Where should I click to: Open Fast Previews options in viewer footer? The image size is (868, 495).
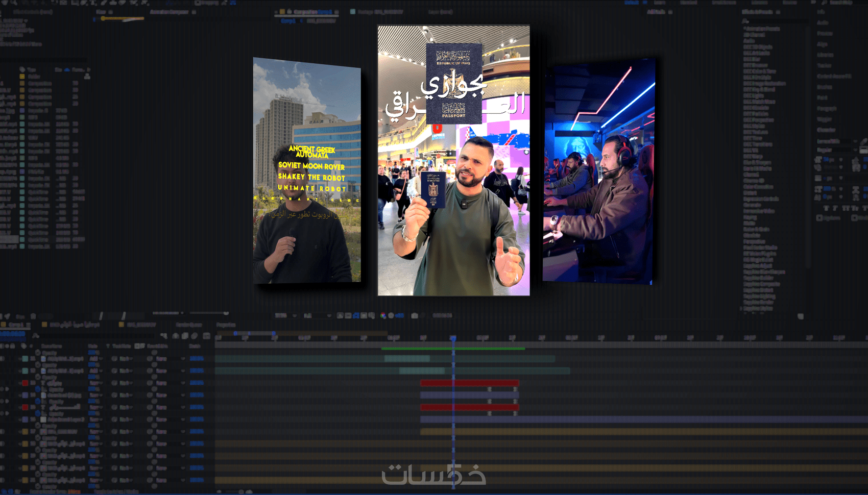point(340,315)
